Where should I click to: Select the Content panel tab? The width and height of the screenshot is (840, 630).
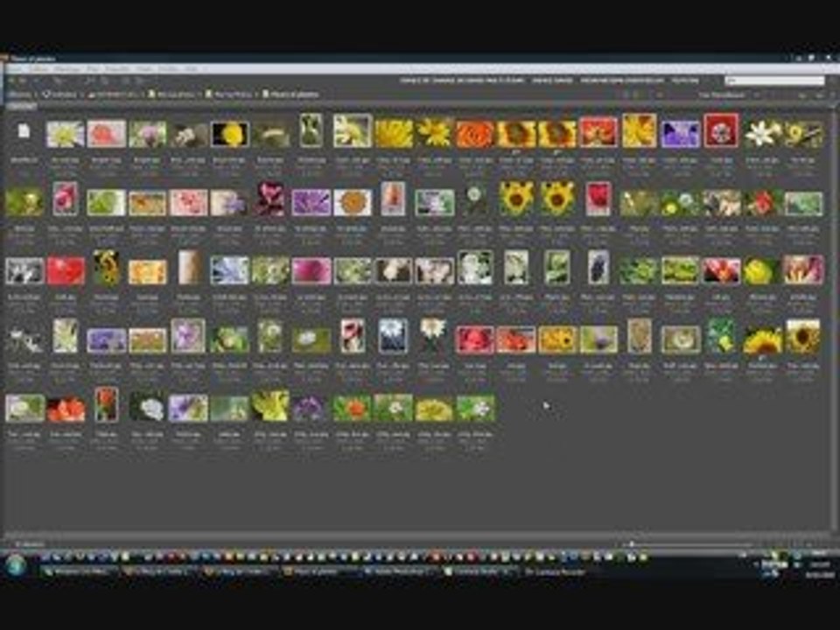(x=21, y=107)
